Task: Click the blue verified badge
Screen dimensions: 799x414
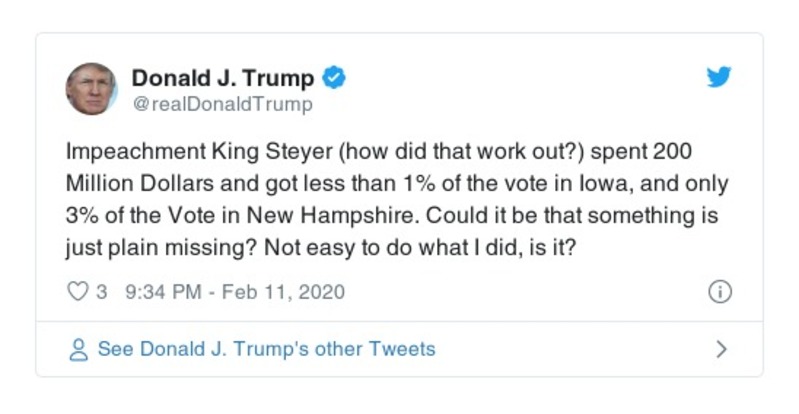Action: pos(336,78)
